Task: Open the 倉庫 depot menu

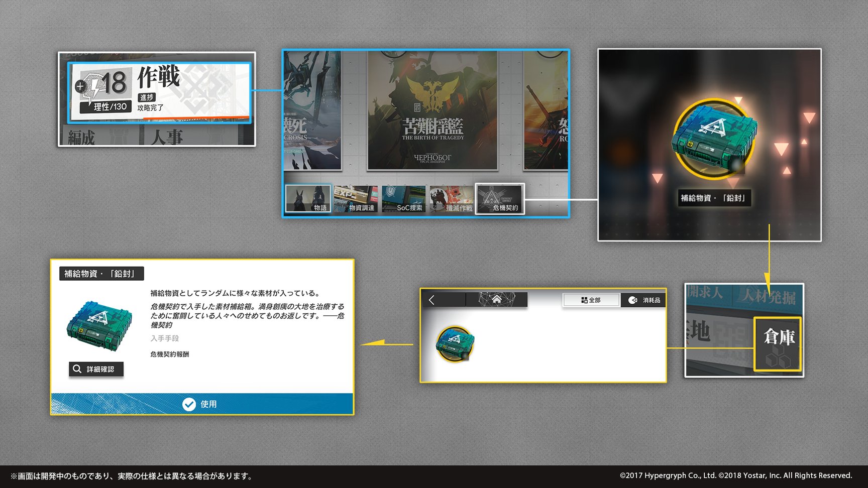Action: (x=778, y=344)
